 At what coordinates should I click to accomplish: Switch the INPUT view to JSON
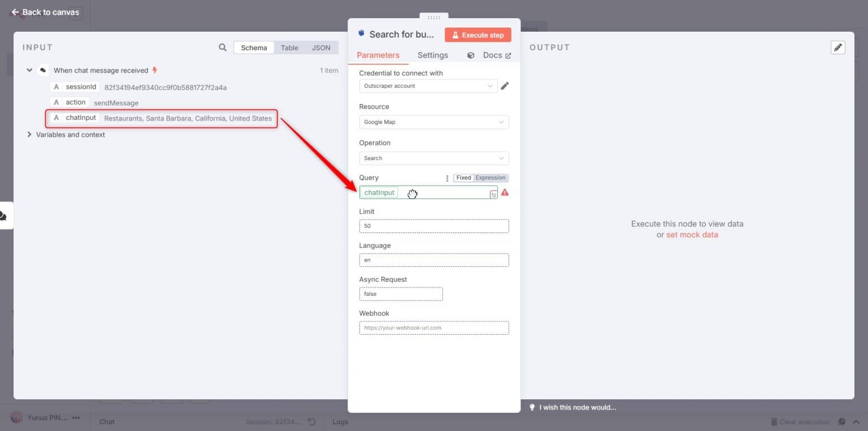(x=321, y=48)
